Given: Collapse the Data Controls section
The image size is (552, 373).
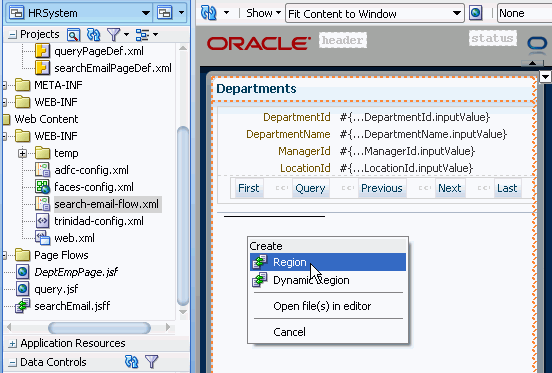Looking at the screenshot, I should (x=12, y=362).
